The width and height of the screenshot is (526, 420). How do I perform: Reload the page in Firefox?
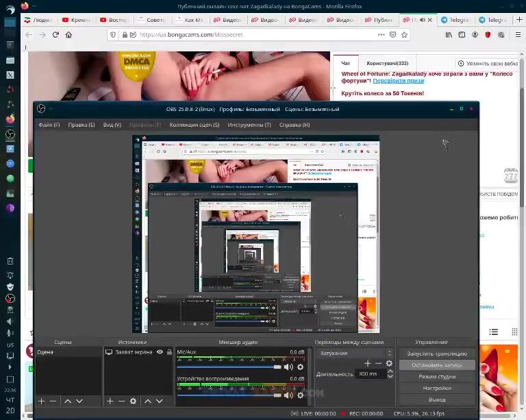55,35
